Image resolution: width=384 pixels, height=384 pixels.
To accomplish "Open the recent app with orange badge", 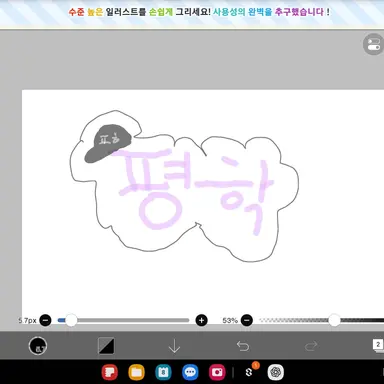I will (249, 371).
